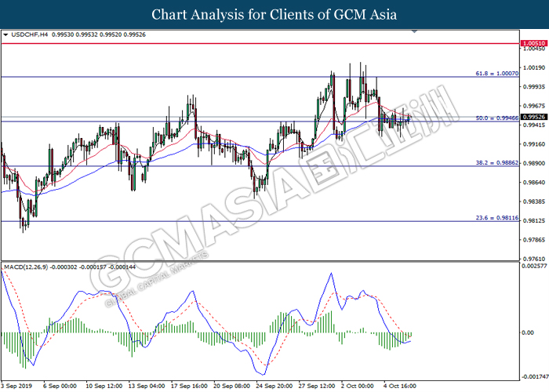Click the 27 Sep 12:00 time axis label

318,387
